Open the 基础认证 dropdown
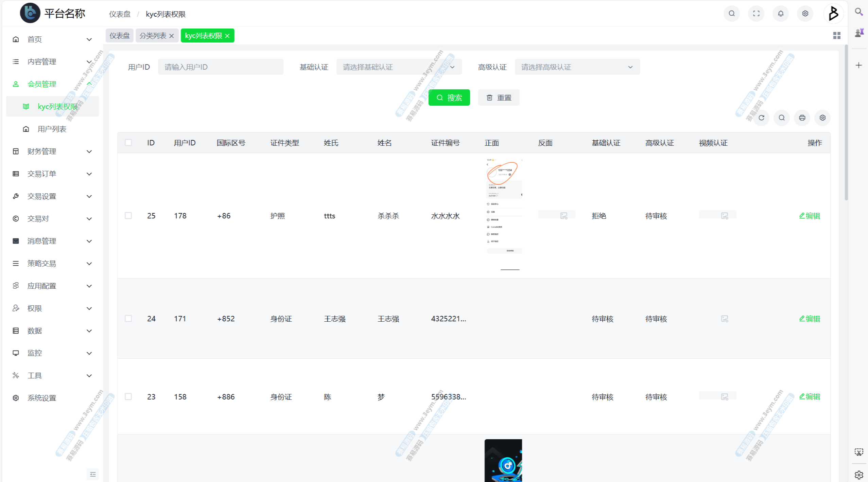Image resolution: width=868 pixels, height=482 pixels. [399, 67]
